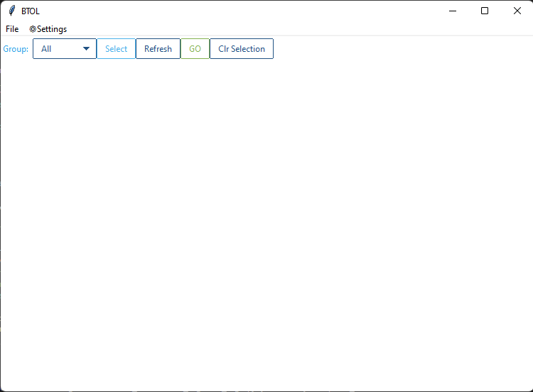The width and height of the screenshot is (533, 392).
Task: Maximize the BTOL window
Action: 485,11
